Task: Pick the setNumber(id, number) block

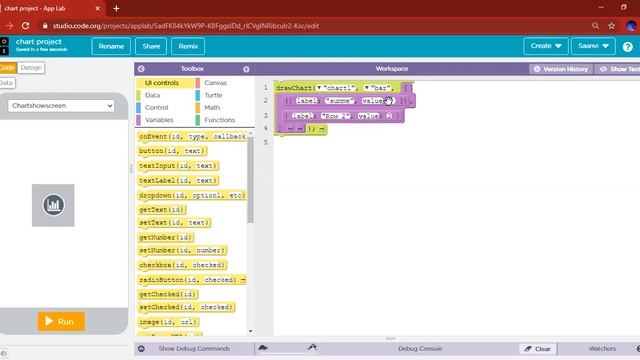Action: pyautogui.click(x=182, y=250)
